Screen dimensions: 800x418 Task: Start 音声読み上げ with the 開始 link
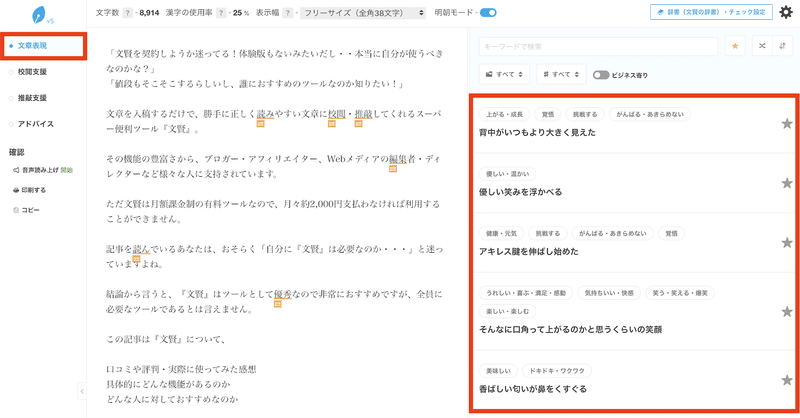pos(67,170)
